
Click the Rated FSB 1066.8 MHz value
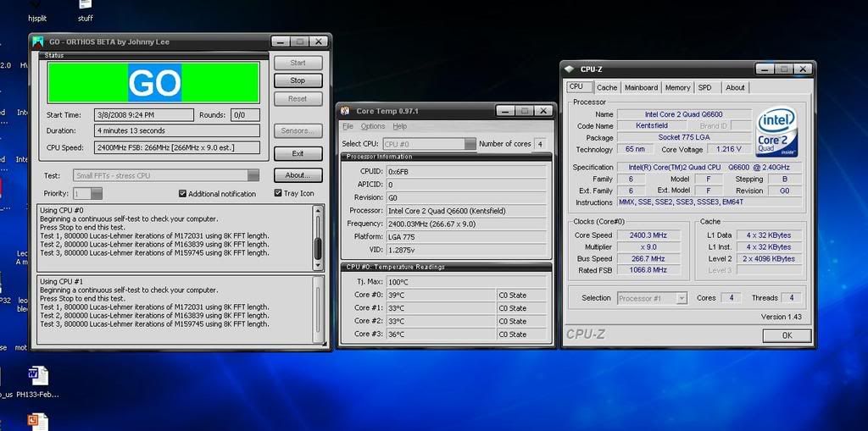[x=648, y=270]
